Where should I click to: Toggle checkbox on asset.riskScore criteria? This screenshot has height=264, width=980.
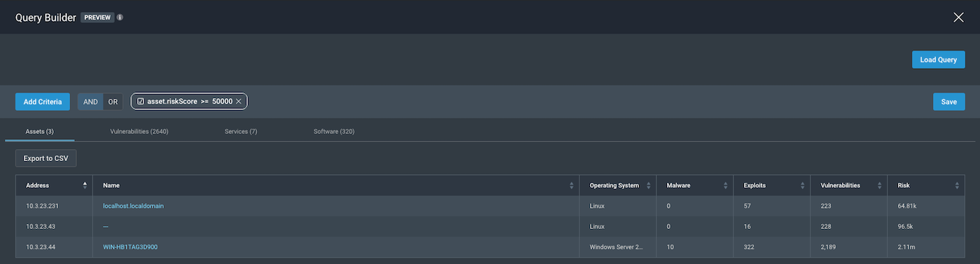[x=141, y=102]
